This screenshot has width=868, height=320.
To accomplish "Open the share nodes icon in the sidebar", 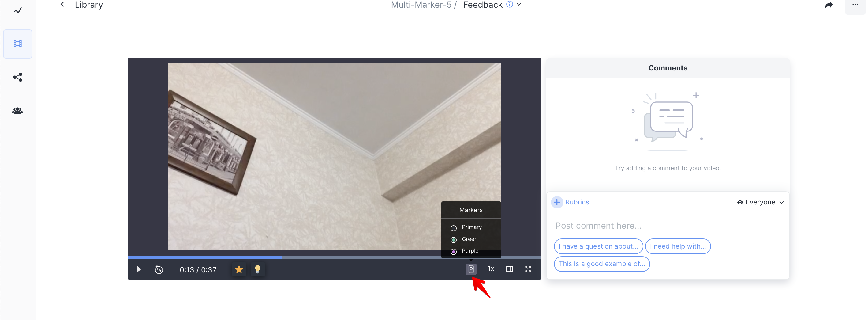I will [17, 77].
